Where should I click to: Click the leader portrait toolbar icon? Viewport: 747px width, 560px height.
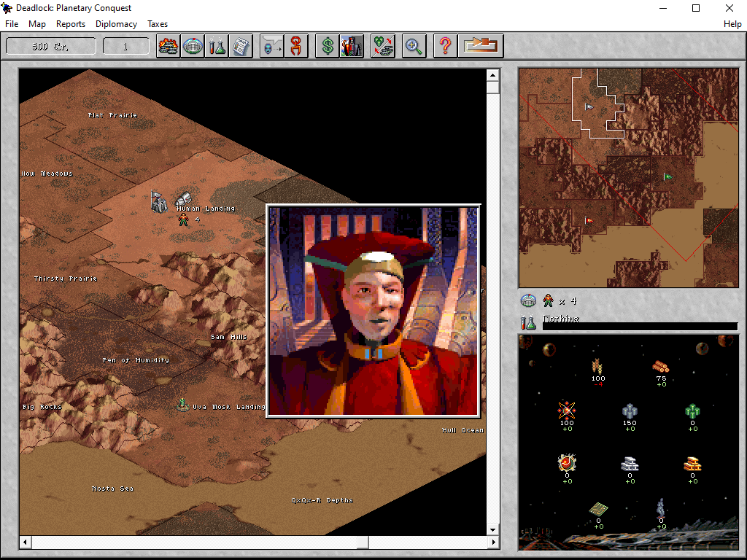[352, 46]
